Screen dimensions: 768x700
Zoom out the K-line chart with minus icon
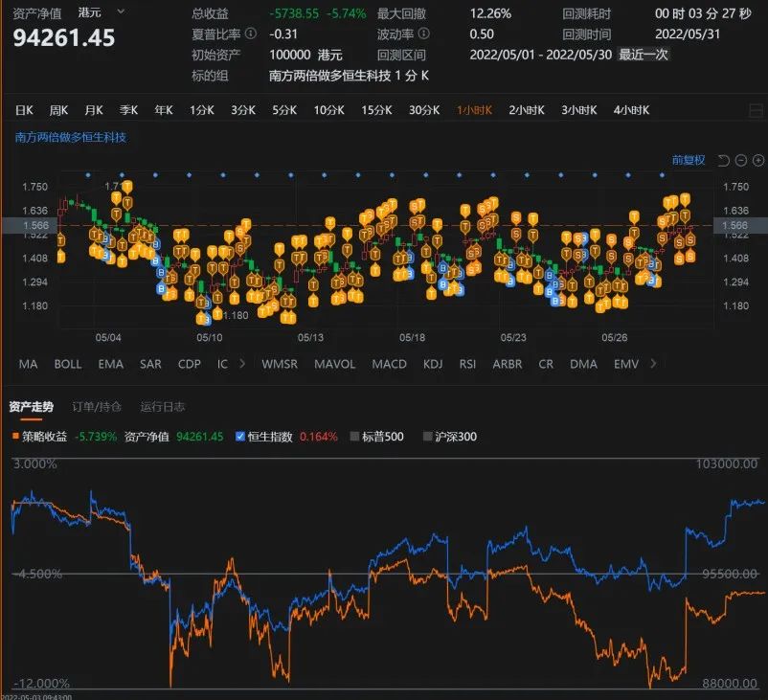740,160
